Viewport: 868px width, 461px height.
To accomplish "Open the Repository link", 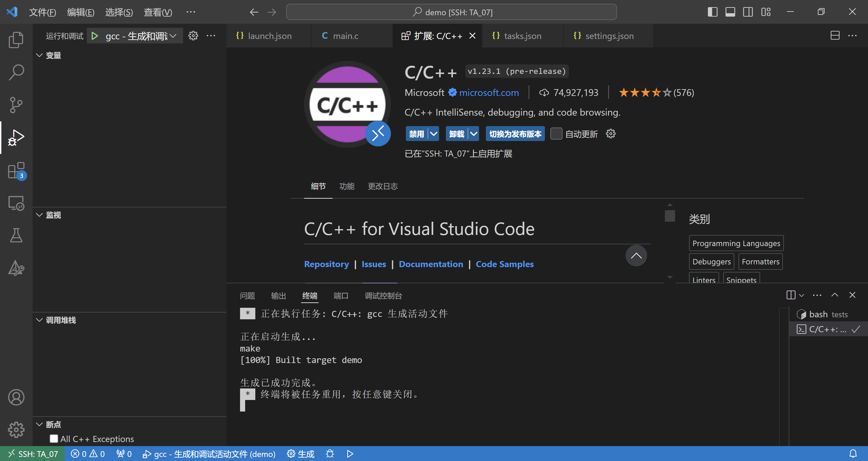I will click(x=327, y=264).
